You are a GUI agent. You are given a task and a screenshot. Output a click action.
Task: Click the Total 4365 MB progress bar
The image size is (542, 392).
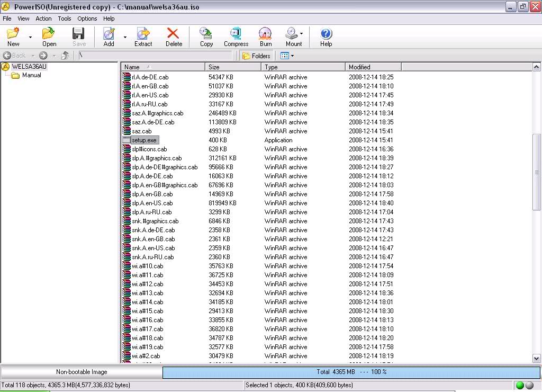(x=351, y=372)
